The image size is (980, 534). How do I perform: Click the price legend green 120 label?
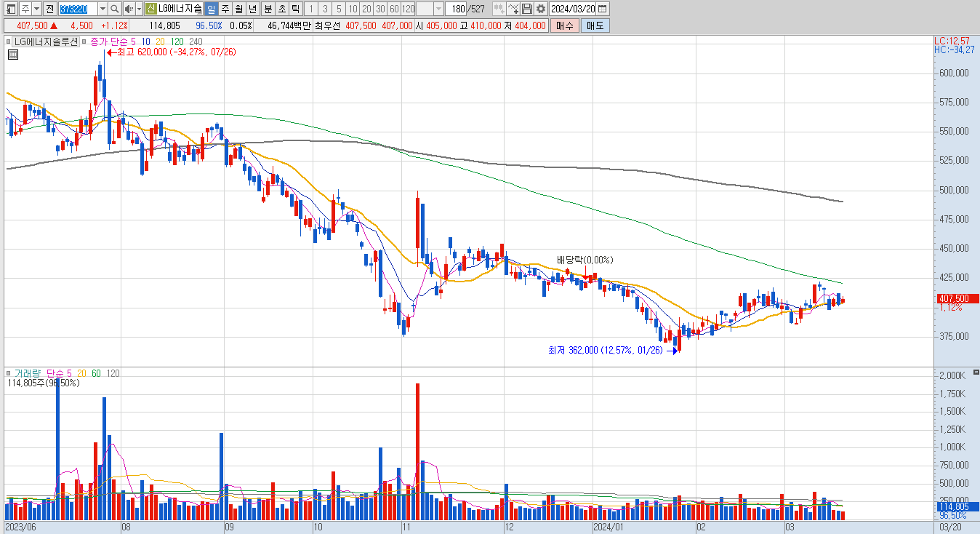[x=178, y=41]
